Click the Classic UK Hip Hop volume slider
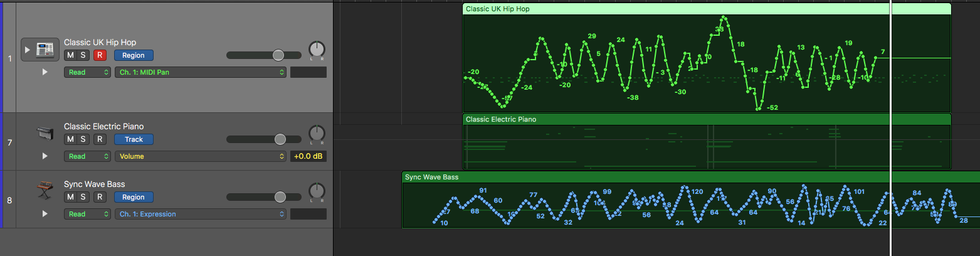Screen dimensions: 980x256 coord(263,55)
